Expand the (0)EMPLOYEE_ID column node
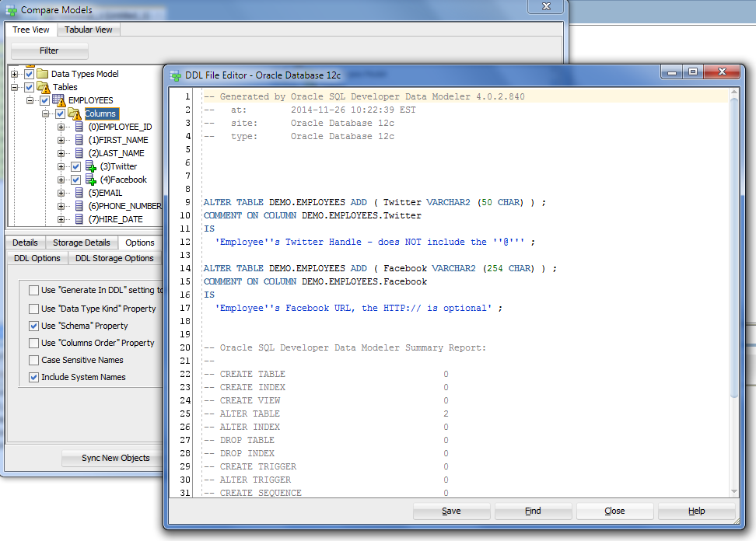The height and width of the screenshot is (541, 756). click(x=61, y=127)
